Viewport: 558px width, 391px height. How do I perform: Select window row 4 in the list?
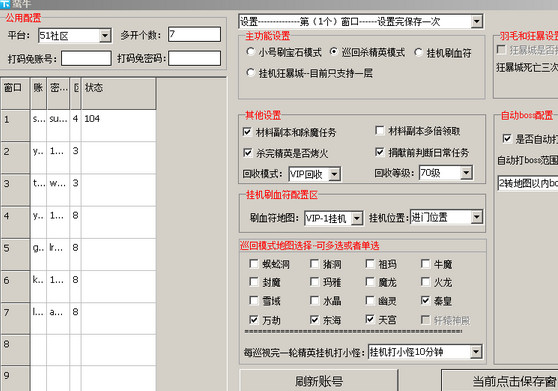point(78,222)
